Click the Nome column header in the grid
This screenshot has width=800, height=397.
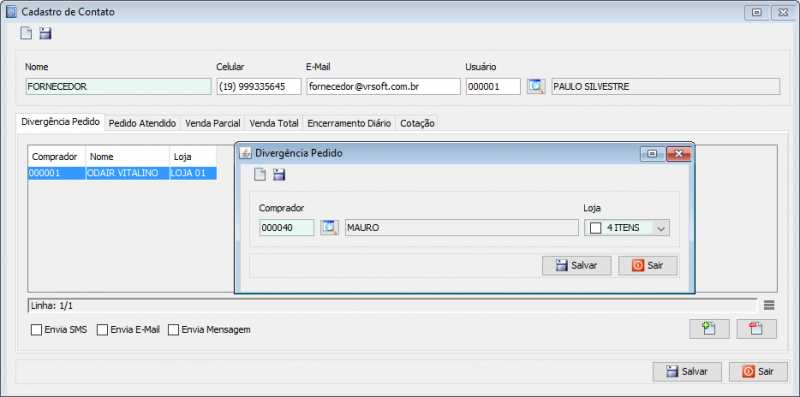click(128, 157)
